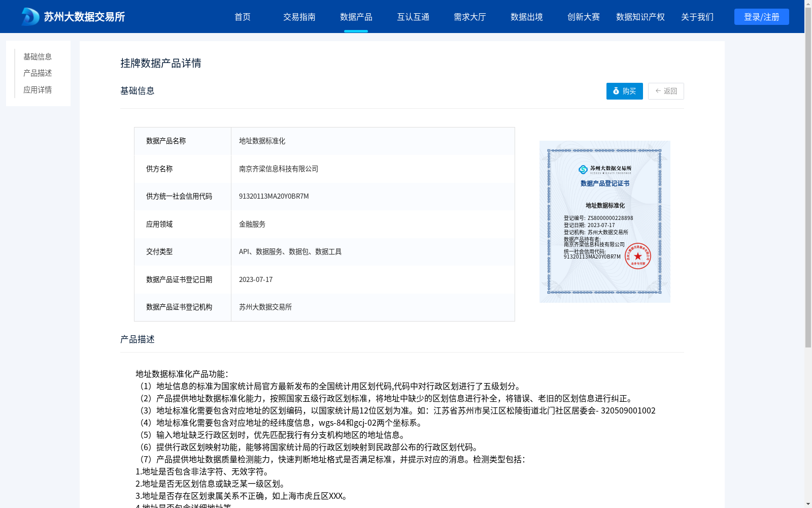This screenshot has width=812, height=508.
Task: Click the red seal stamp on certificate
Action: [638, 256]
